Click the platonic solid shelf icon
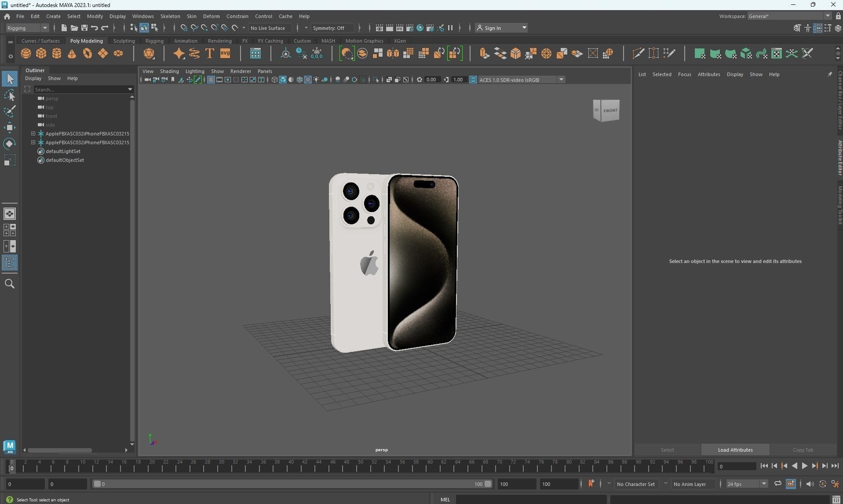 point(149,54)
